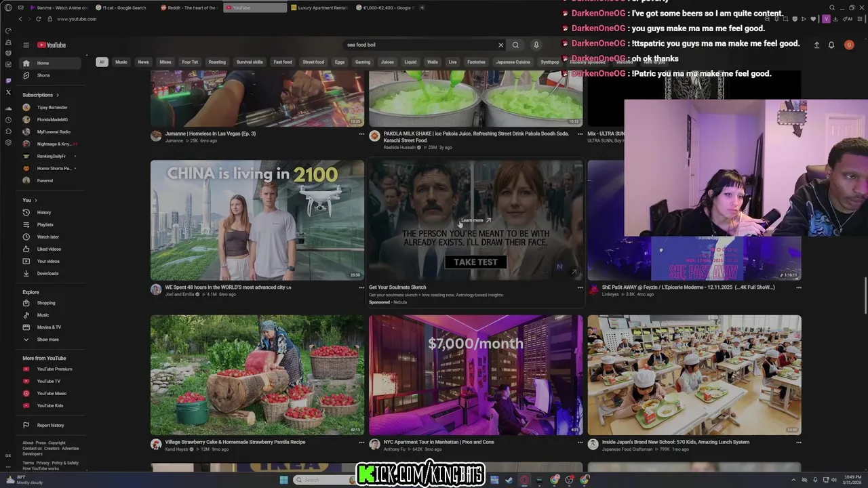The height and width of the screenshot is (488, 868).
Task: Open YouTube Kids link
Action: tap(51, 405)
